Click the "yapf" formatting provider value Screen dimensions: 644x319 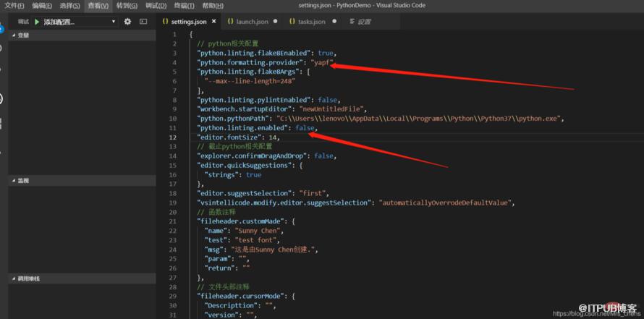(322, 62)
